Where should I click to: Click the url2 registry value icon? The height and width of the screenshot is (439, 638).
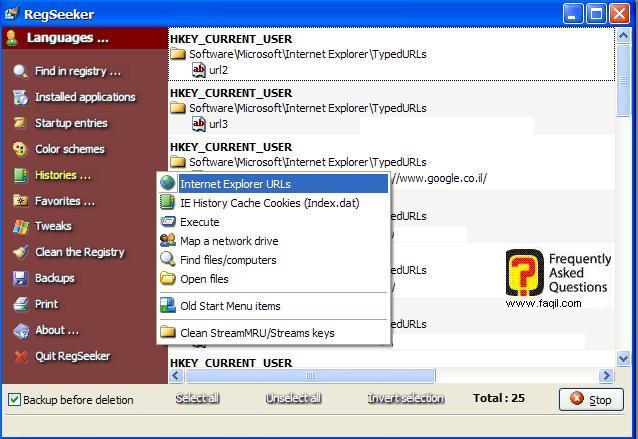198,70
